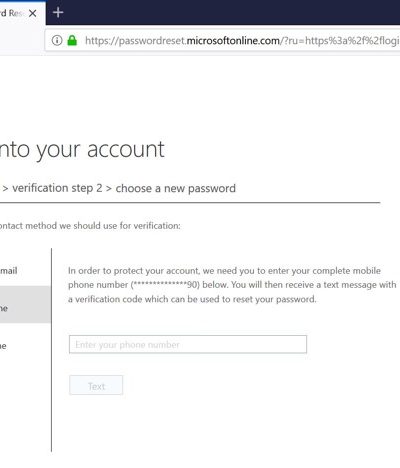This screenshot has width=400, height=468.
Task: Click the 'contact method we should use' instruction line
Action: pyautogui.click(x=90, y=226)
